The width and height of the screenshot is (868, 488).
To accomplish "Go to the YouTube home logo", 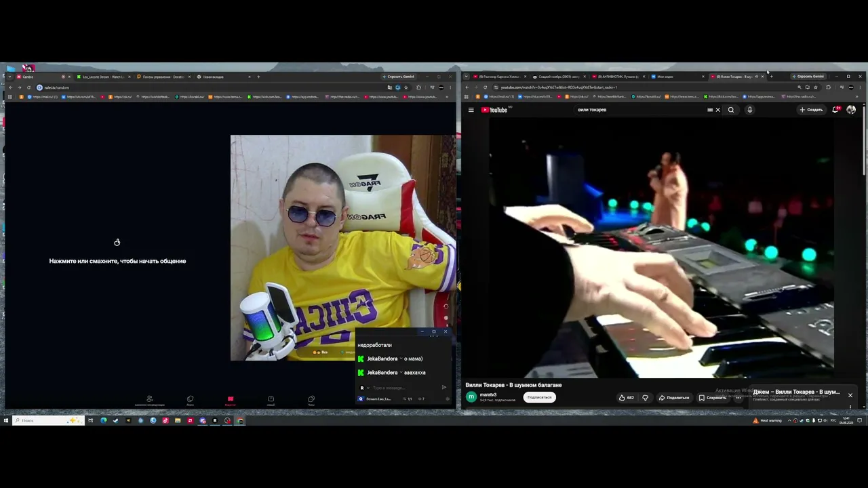I will pyautogui.click(x=495, y=110).
